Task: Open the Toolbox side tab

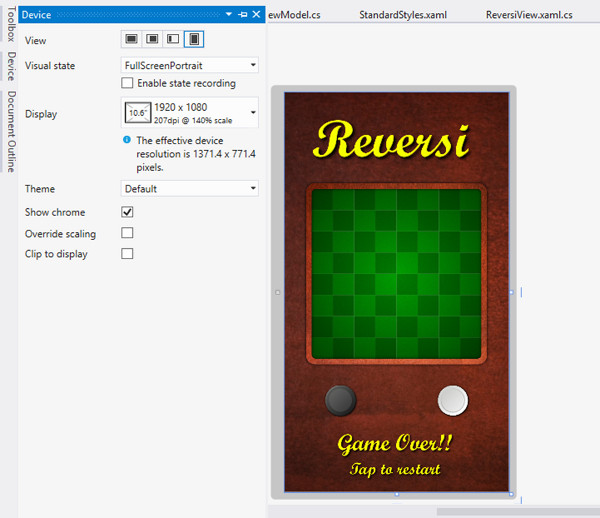Action: pos(11,24)
